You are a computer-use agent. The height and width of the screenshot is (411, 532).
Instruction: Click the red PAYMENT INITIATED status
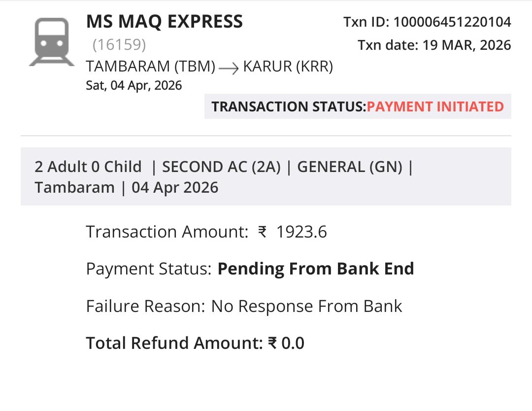coord(435,106)
